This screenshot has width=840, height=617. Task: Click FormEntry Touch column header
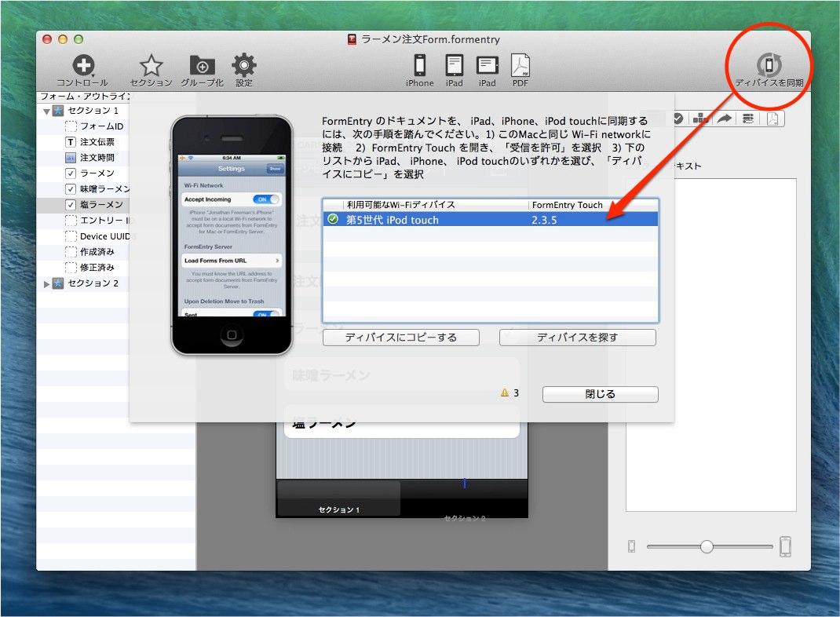click(x=593, y=205)
